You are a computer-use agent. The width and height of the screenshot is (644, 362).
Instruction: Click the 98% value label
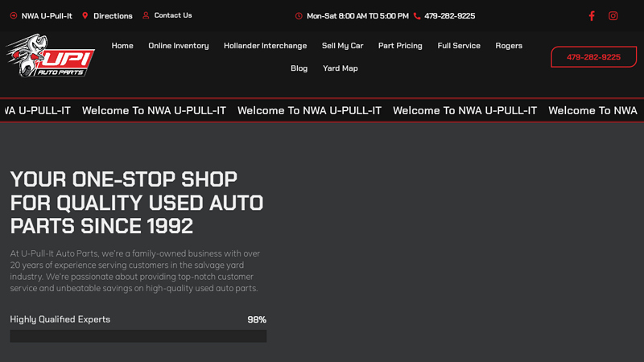point(257,319)
